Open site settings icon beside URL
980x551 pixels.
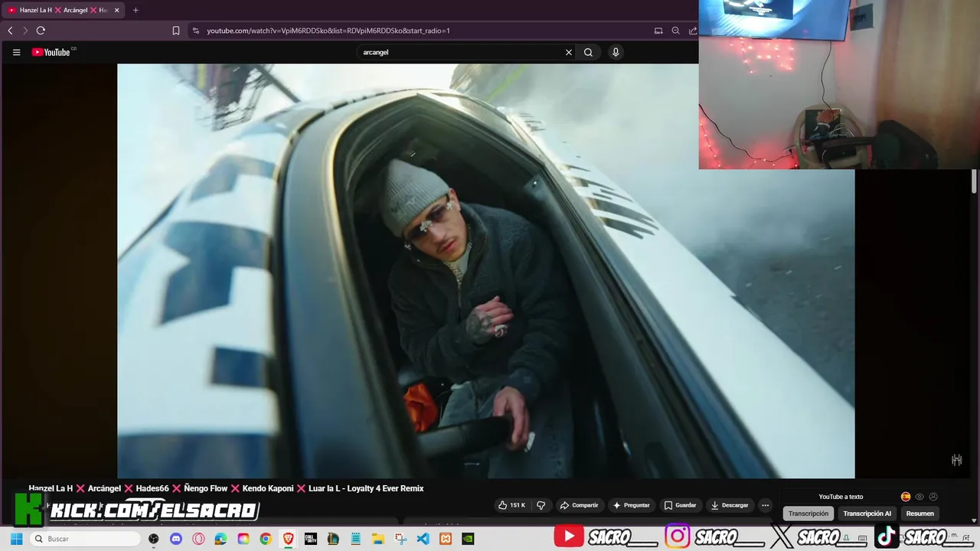point(196,31)
